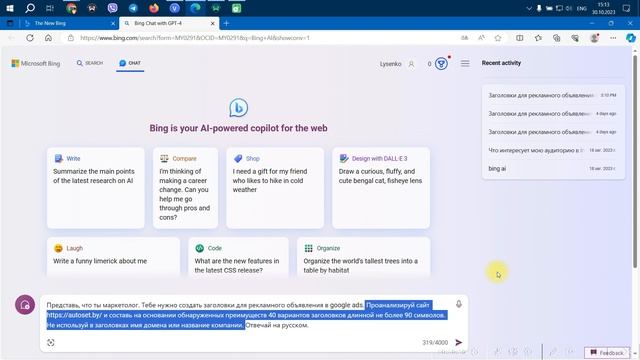
Task: Open read aloud in address bar
Action: [x=482, y=38]
